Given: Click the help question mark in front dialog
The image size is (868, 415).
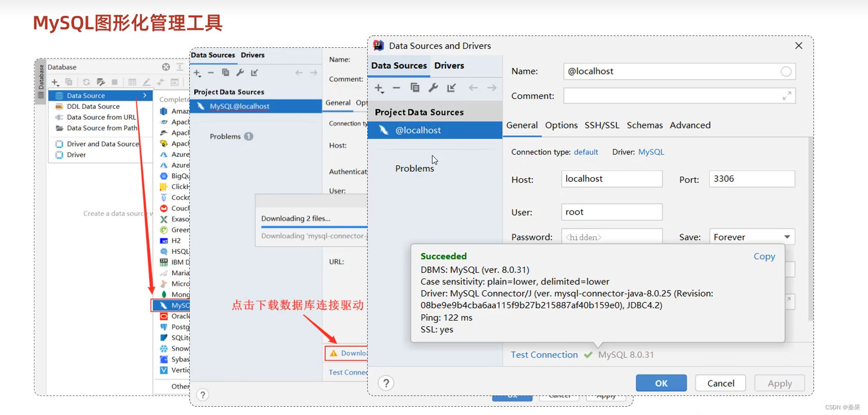Looking at the screenshot, I should tap(386, 383).
